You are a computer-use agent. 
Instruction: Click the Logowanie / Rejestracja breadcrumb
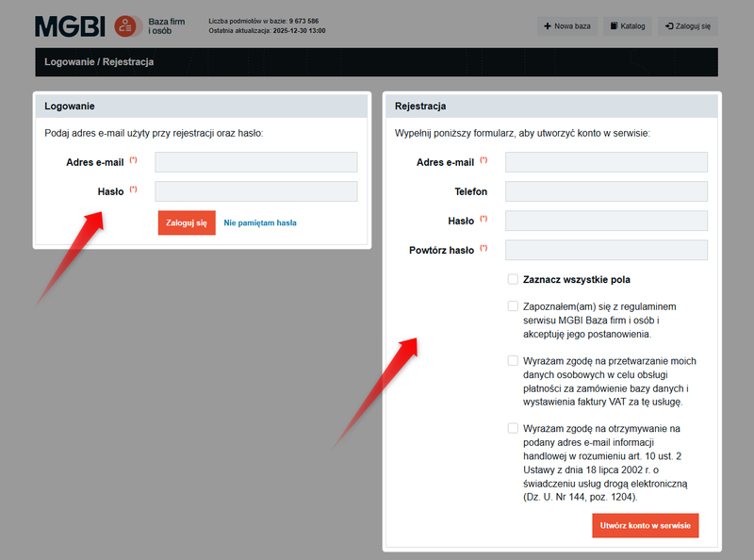100,61
